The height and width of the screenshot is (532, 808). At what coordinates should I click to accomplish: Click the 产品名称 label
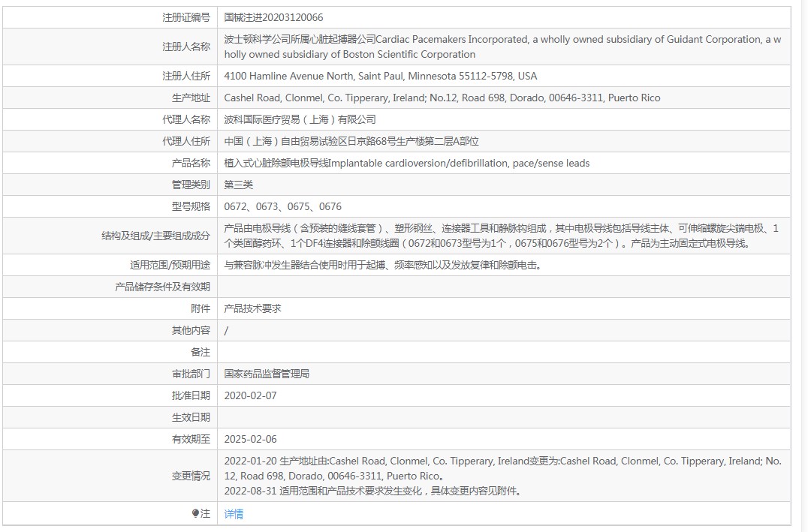(x=191, y=164)
